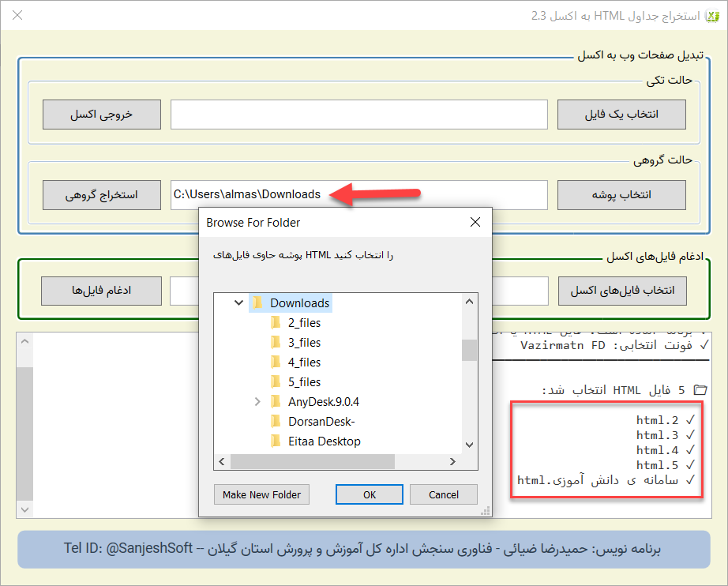Close the Browse For Folder dialog
Screen dimensions: 728x586
[475, 223]
